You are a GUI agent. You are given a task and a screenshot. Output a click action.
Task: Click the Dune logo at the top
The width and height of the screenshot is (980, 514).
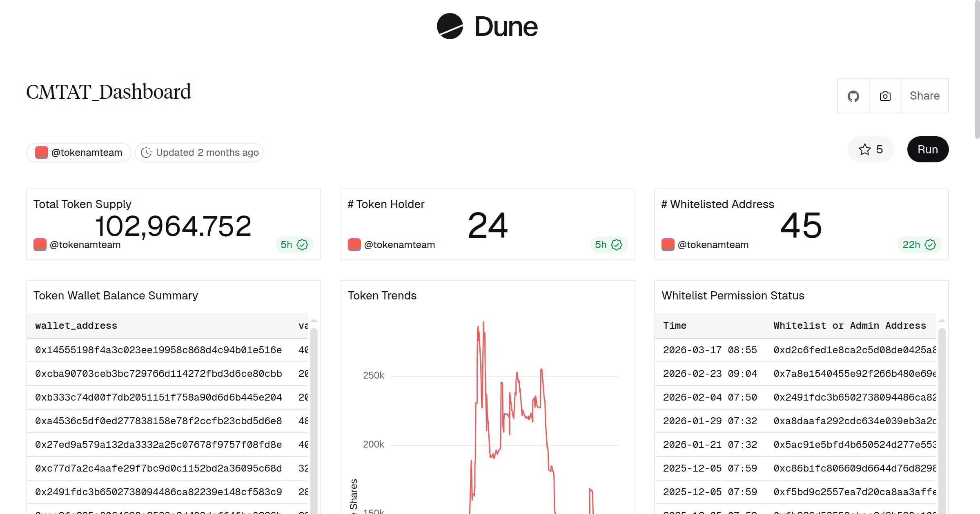click(x=488, y=26)
